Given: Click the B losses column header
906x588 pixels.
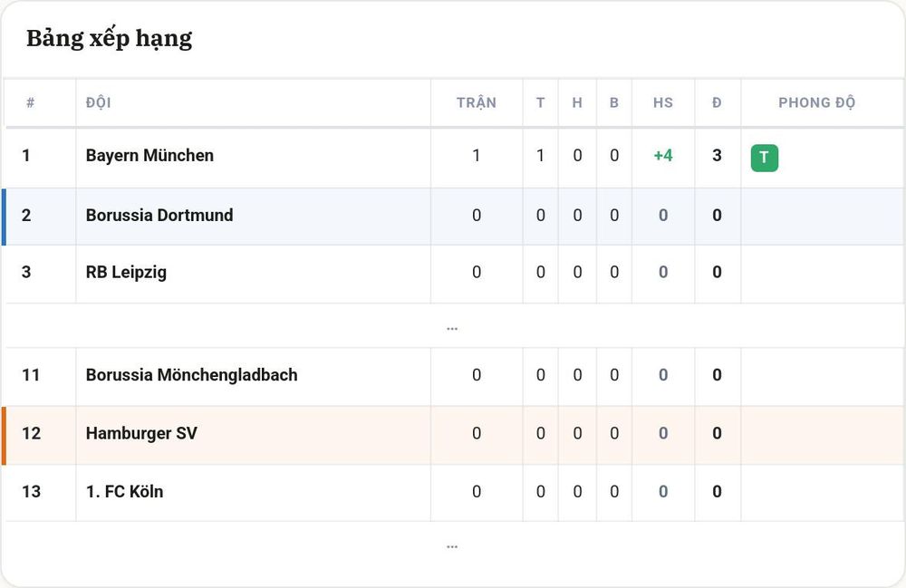Looking at the screenshot, I should coord(613,102).
